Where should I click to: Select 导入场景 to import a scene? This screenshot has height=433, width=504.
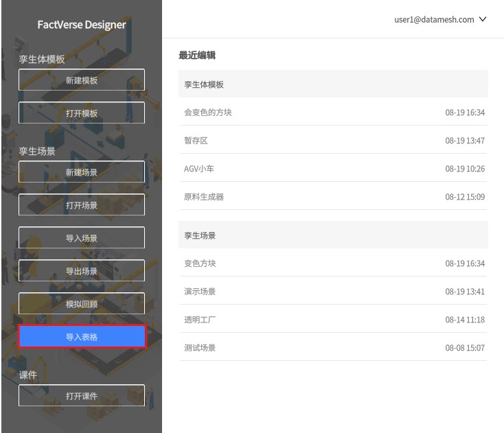coord(82,238)
